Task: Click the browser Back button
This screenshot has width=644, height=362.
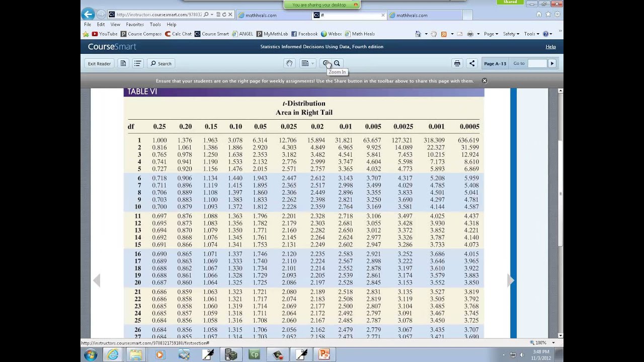Action: [89, 15]
